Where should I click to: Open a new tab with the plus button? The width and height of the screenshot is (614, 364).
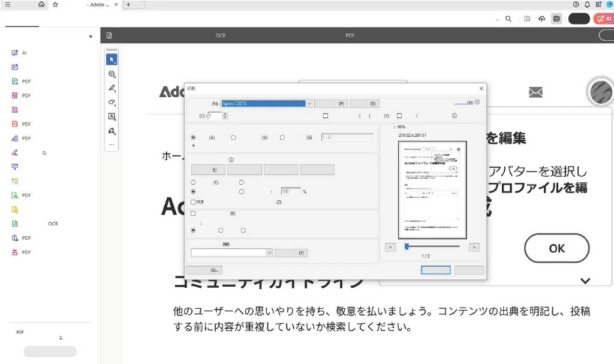click(x=128, y=5)
